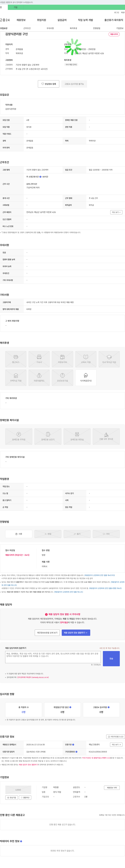
Task: Click 고용24 입사지원 불가능 button
Action: pyautogui.click(x=74, y=84)
